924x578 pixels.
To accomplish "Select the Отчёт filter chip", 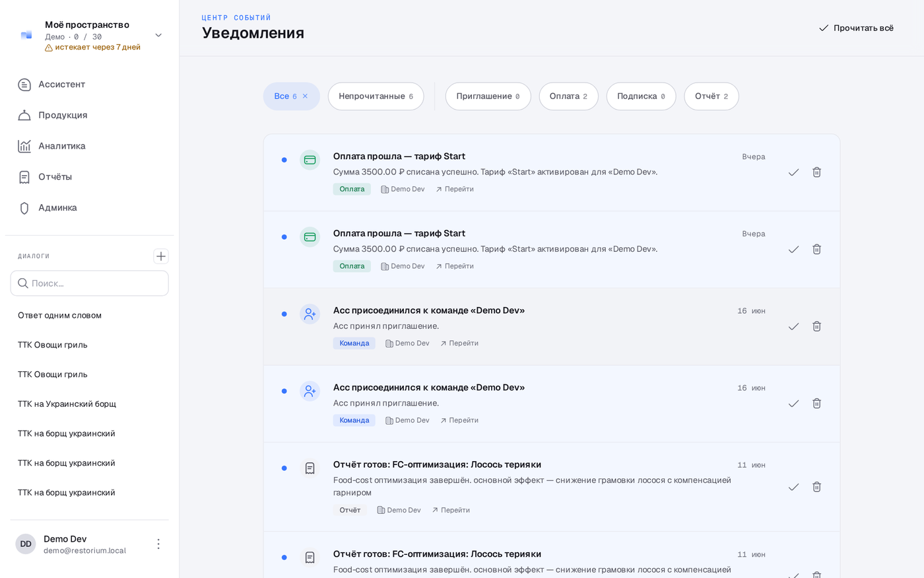I will (x=711, y=96).
